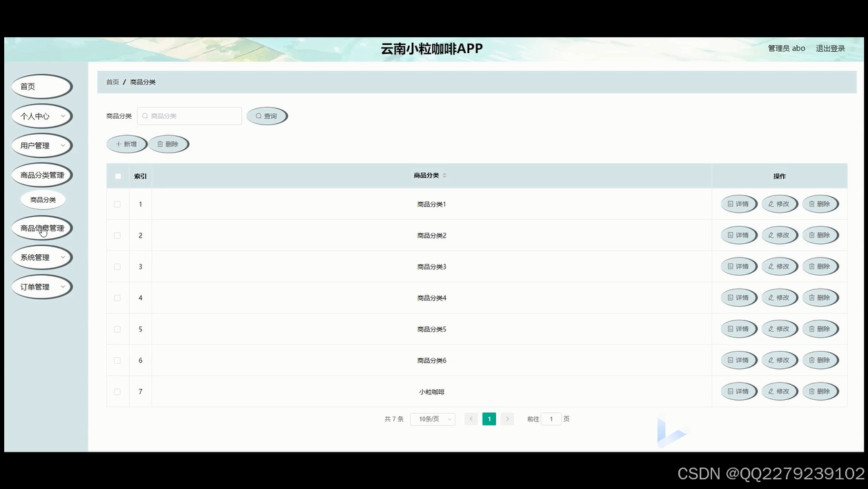868x489 pixels.
Task: Click the sort arrows on 商品分类 column header
Action: tap(444, 175)
